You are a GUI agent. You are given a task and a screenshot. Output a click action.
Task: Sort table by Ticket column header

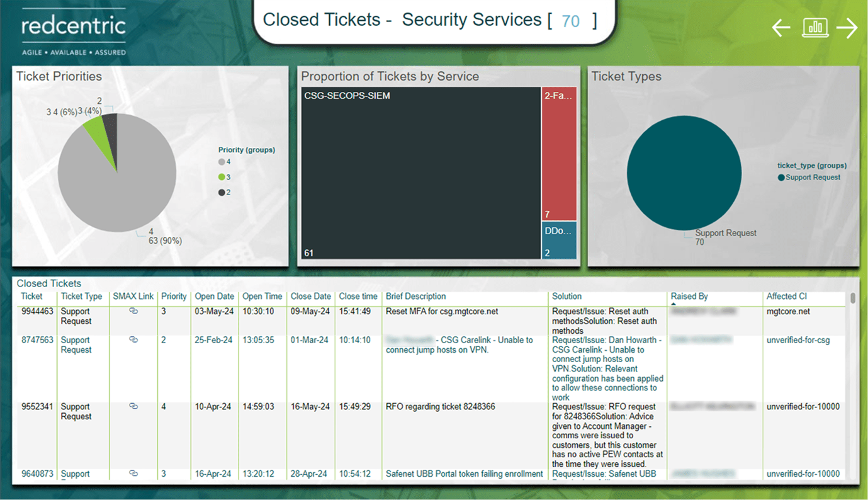point(31,296)
